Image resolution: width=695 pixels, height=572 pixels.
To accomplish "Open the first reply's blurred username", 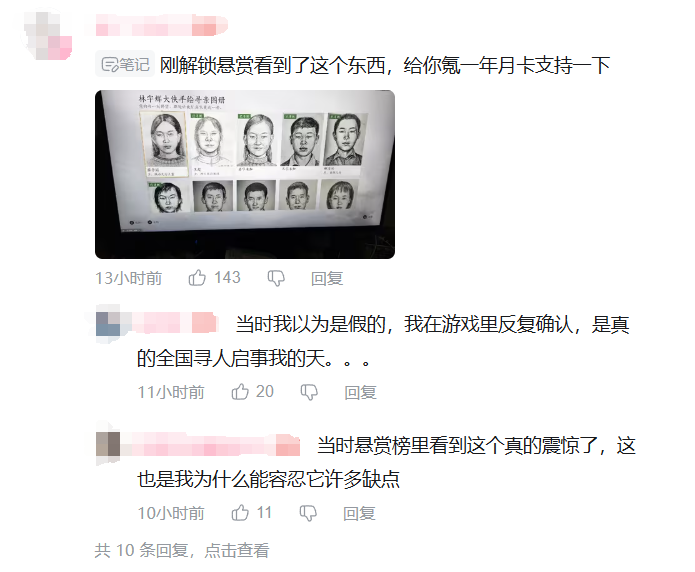I will pos(174,322).
